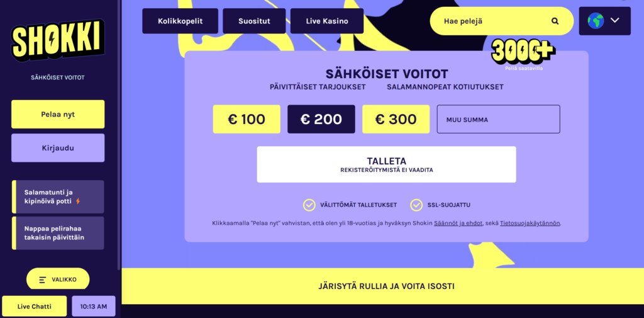Switch to the Live Kasino tab

[326, 21]
